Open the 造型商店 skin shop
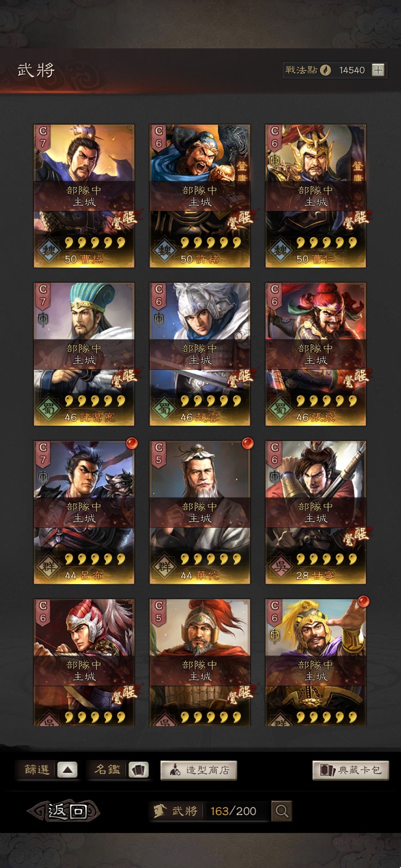This screenshot has height=868, width=401. 199,770
